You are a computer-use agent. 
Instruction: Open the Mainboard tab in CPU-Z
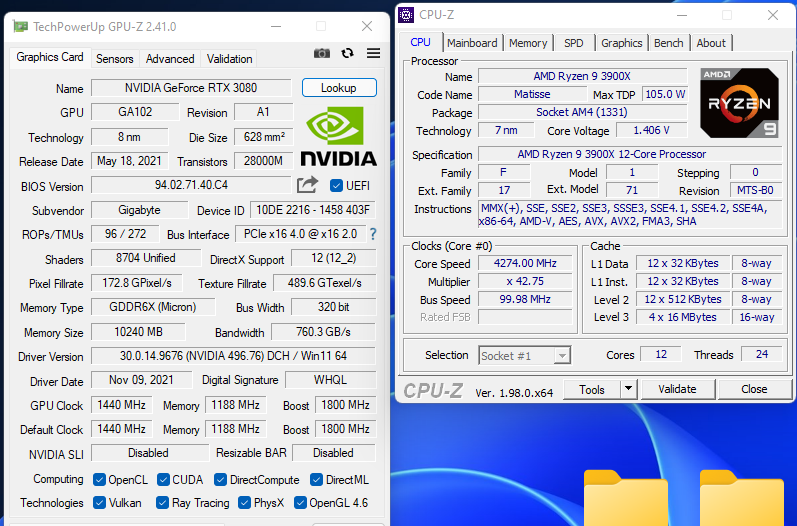tap(472, 43)
